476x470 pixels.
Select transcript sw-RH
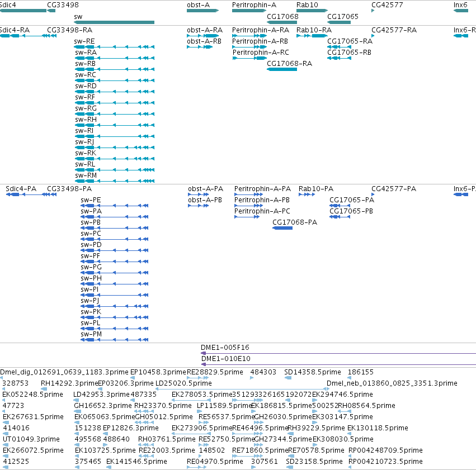click(x=114, y=125)
